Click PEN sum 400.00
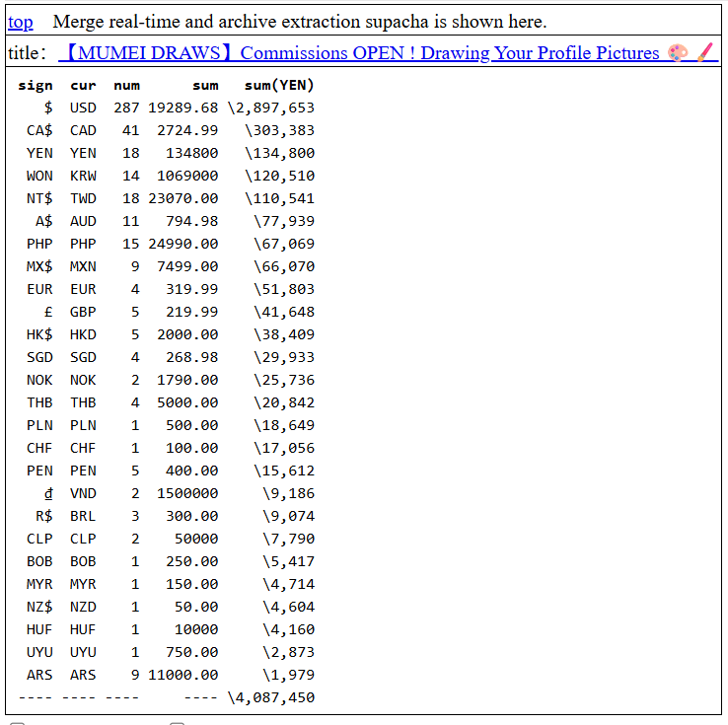Screen dimensions: 728x725 191,471
